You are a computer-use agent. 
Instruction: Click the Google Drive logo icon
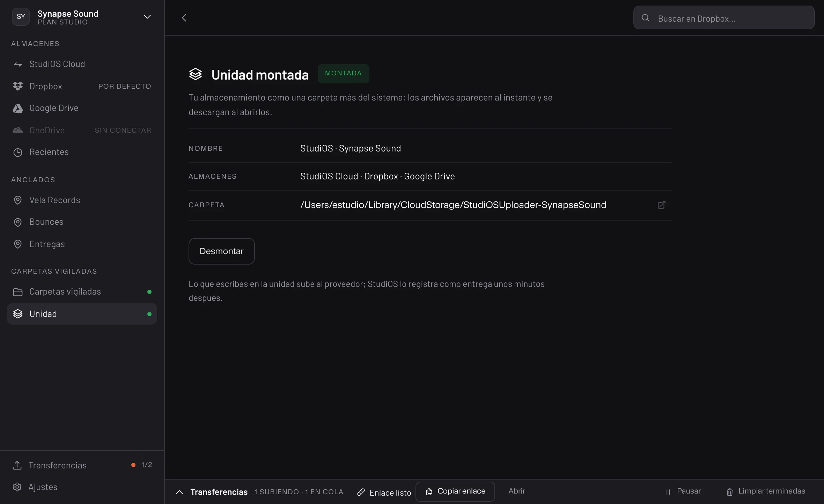pos(18,108)
